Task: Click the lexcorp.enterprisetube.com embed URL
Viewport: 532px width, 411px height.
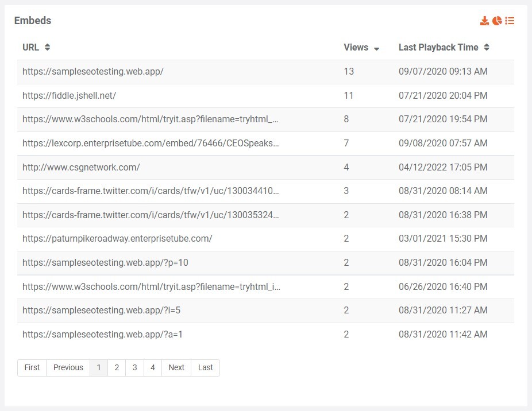Action: point(151,143)
